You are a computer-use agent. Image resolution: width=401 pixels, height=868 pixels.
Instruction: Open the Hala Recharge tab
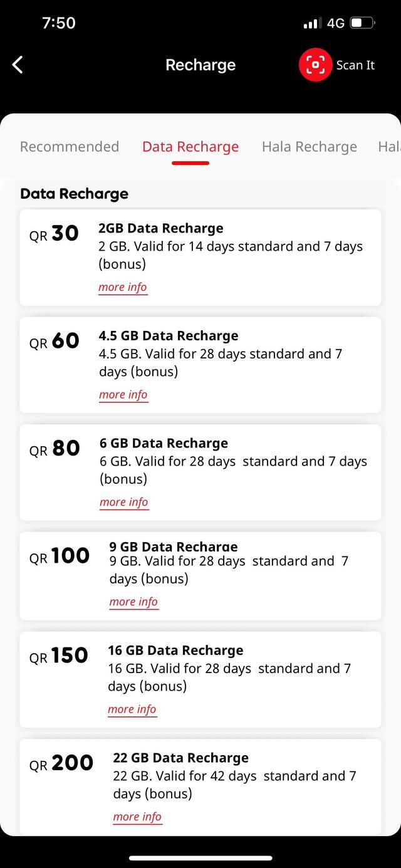pos(310,147)
